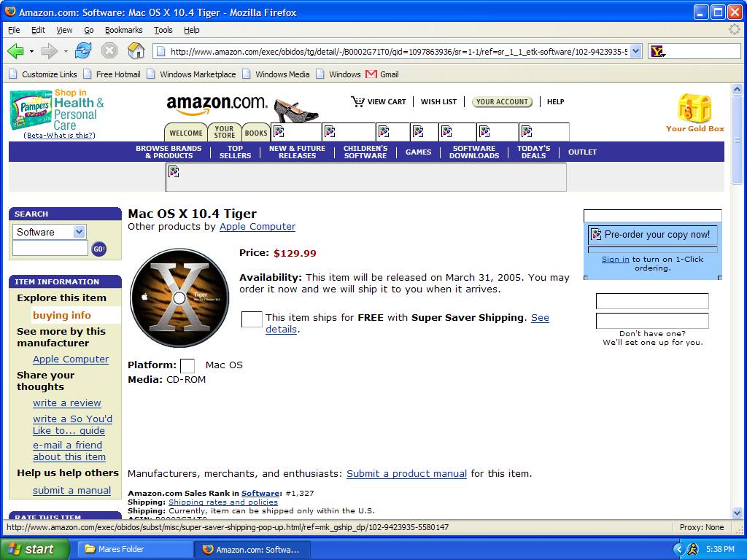Click the write a review link

pyautogui.click(x=66, y=402)
